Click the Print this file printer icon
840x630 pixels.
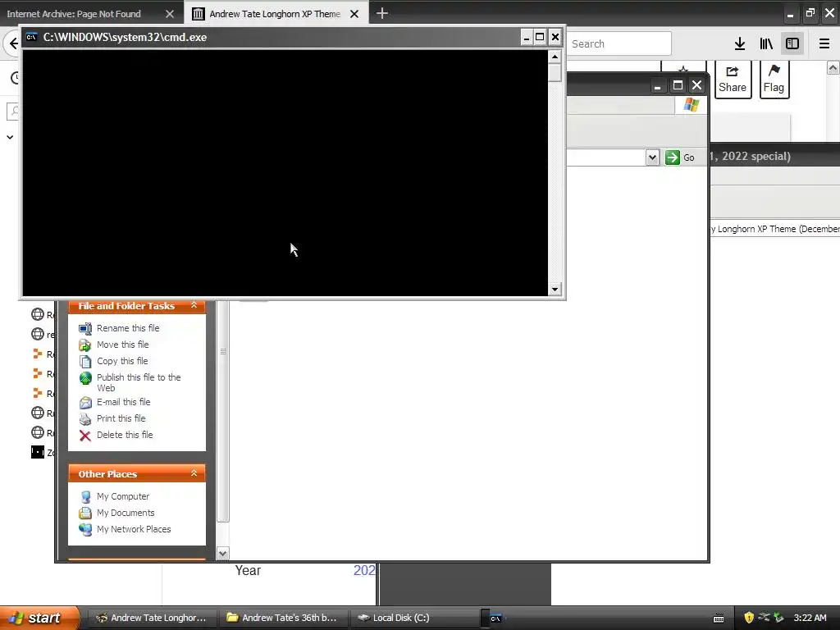(x=85, y=419)
